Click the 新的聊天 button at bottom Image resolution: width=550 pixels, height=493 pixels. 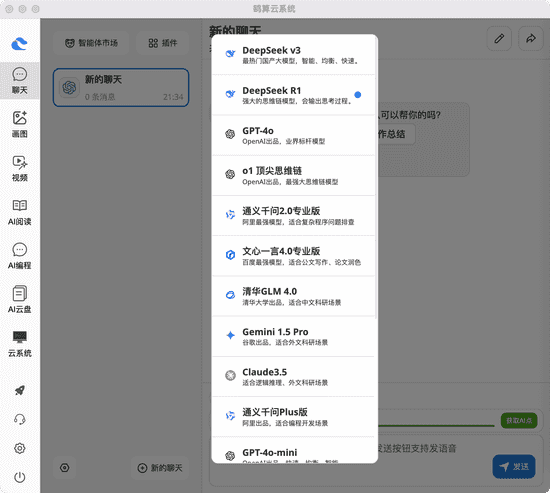[160, 468]
